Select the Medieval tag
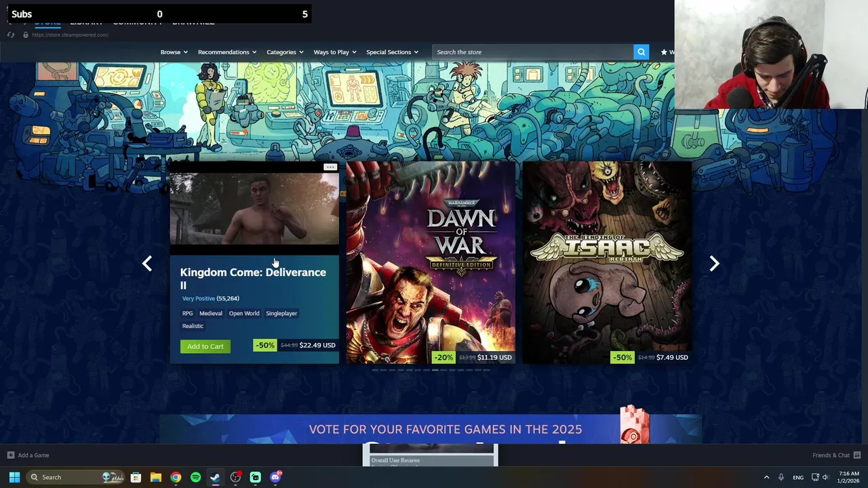 pyautogui.click(x=210, y=313)
